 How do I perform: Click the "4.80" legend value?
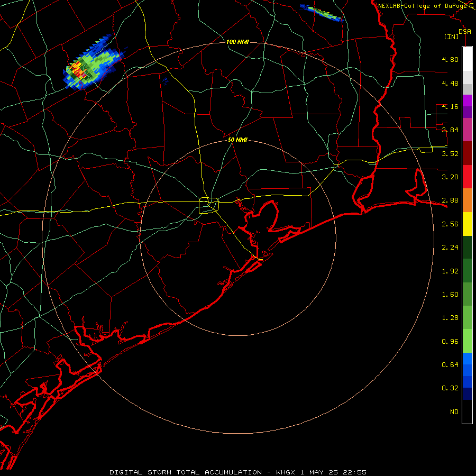point(450,59)
